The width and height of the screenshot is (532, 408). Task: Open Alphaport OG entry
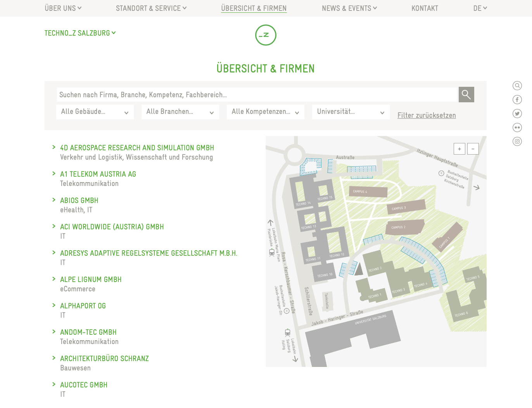(83, 306)
